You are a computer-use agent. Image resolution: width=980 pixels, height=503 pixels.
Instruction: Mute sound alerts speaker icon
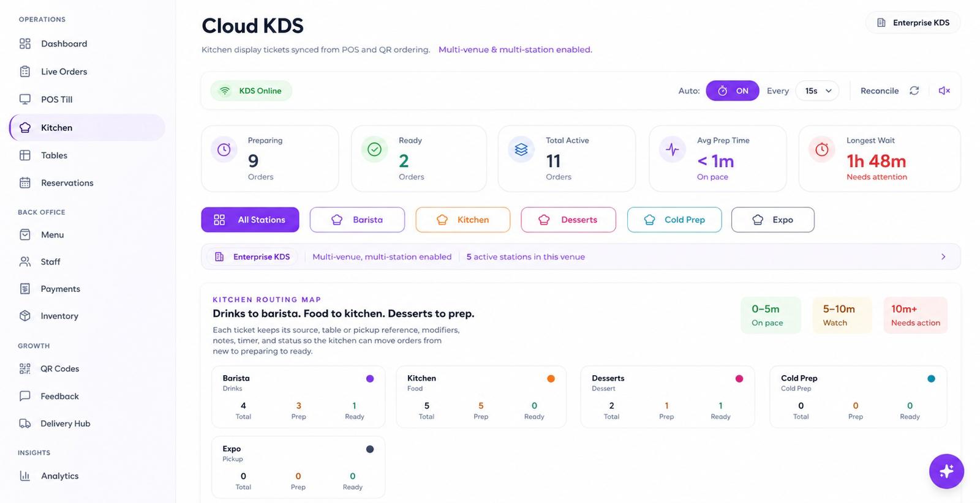click(944, 91)
